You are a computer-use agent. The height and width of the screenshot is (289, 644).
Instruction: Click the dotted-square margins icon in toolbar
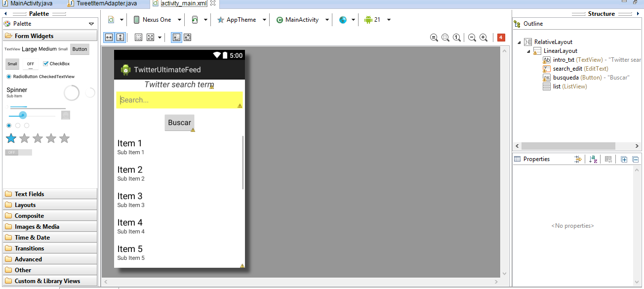pyautogui.click(x=139, y=38)
